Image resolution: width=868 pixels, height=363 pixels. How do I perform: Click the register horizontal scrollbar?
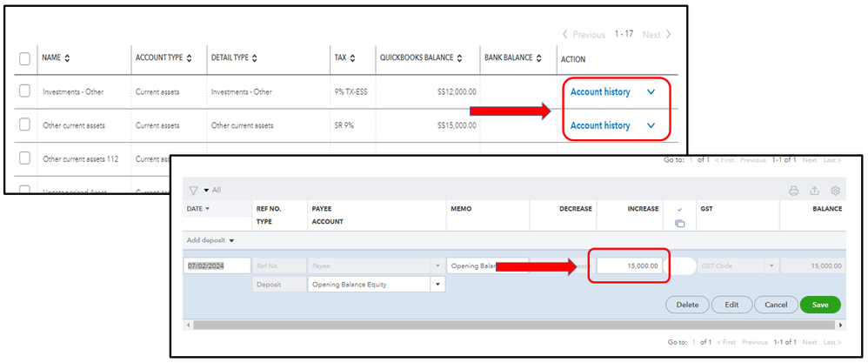(514, 325)
